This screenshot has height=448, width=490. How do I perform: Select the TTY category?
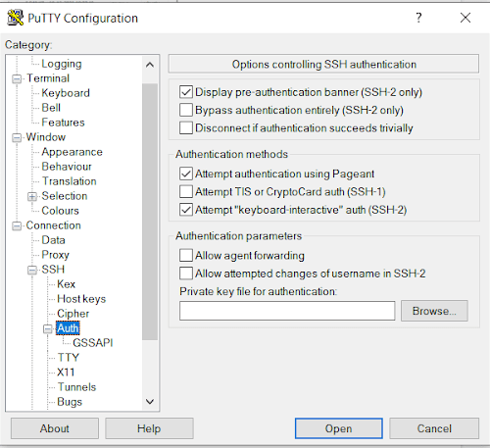point(68,358)
